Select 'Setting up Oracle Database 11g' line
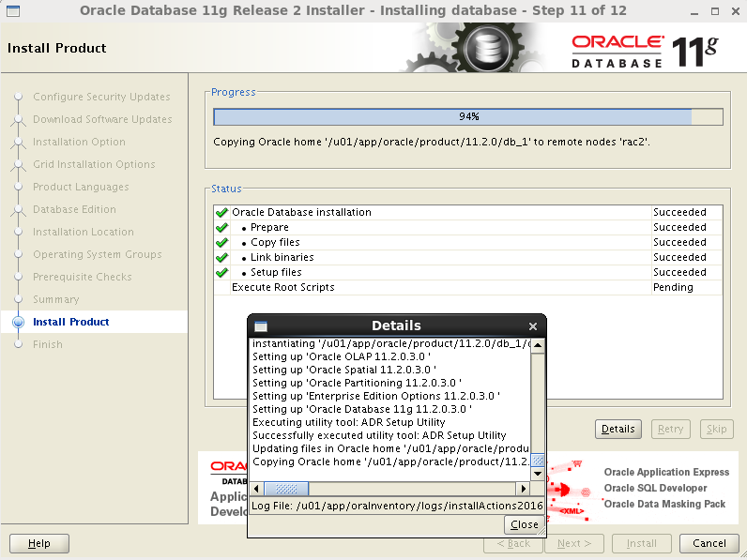Viewport: 747px width, 560px height. [x=362, y=410]
